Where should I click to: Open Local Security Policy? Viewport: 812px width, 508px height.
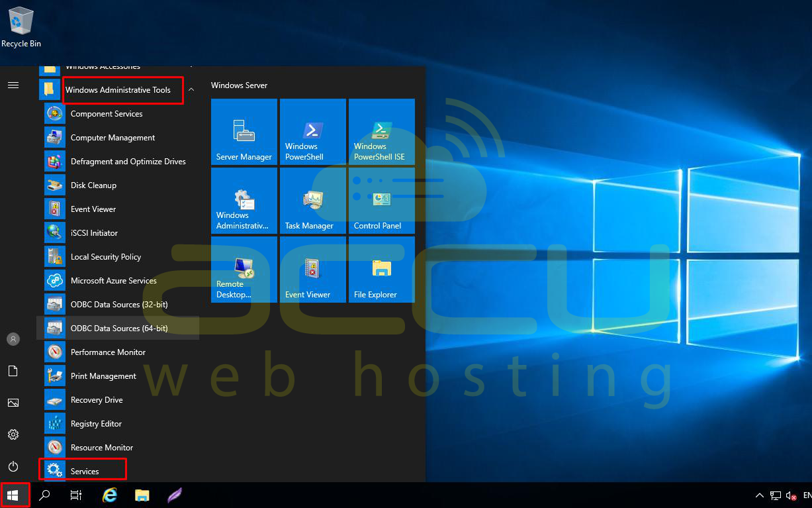[119, 257]
